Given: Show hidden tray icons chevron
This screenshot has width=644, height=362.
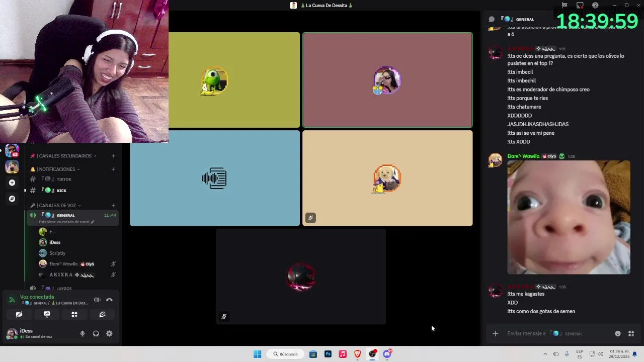Looking at the screenshot, I should (x=545, y=354).
